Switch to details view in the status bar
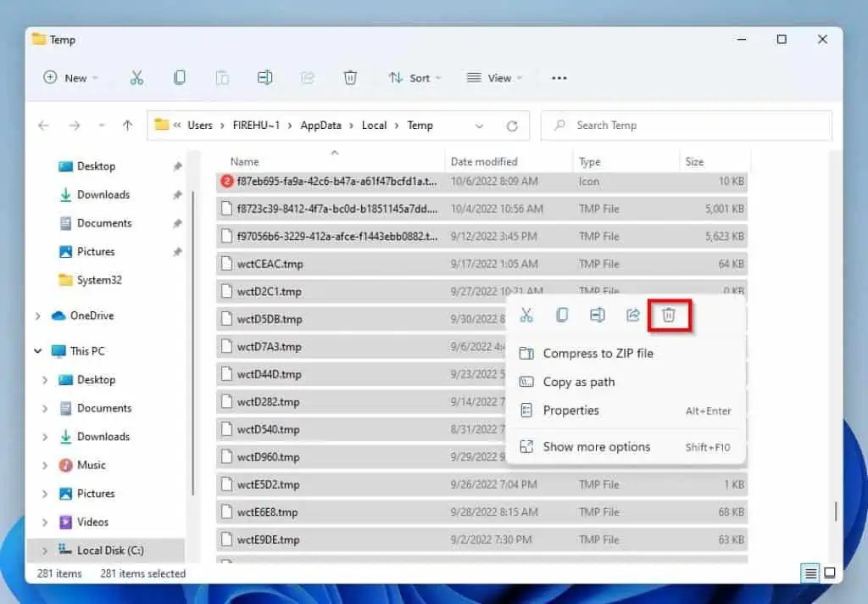This screenshot has width=868, height=604. pyautogui.click(x=810, y=573)
